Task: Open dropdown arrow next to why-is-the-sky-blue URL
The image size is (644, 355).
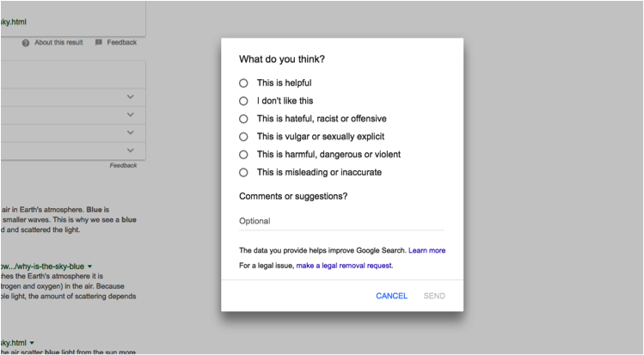Action: [89, 266]
